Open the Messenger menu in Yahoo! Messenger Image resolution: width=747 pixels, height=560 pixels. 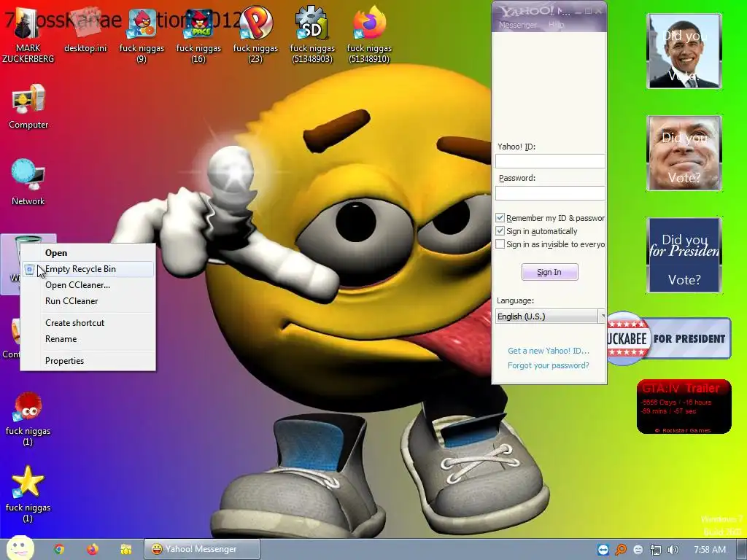click(517, 25)
